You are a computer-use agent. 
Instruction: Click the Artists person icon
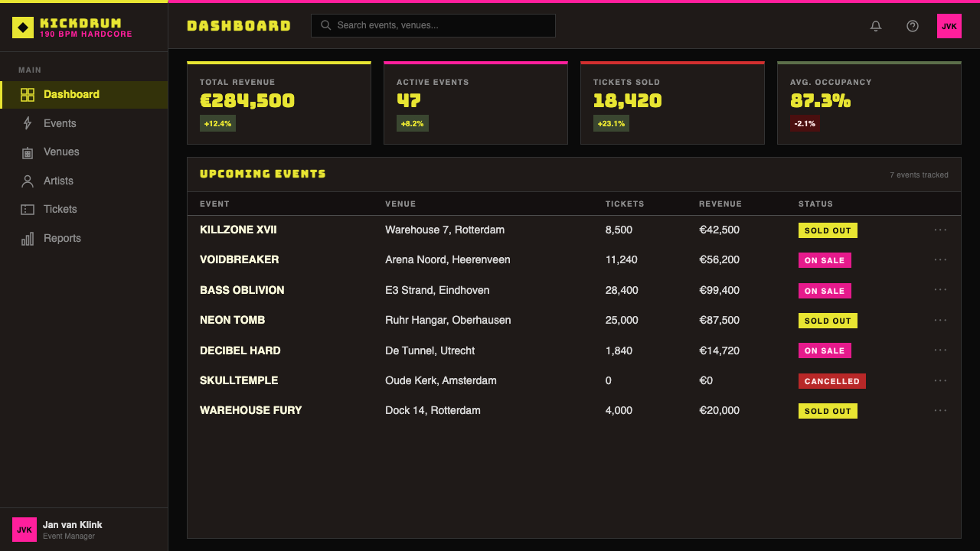pos(28,181)
